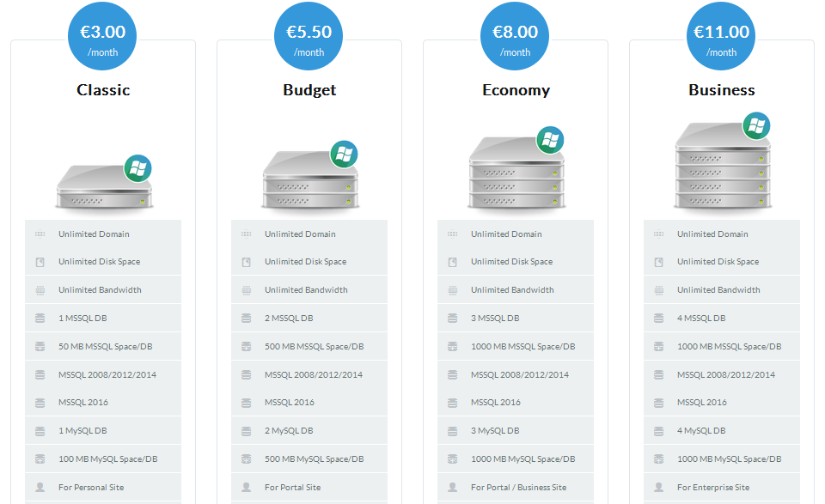
Task: Click the person icon beside For Enterprise Site
Action: 659,487
